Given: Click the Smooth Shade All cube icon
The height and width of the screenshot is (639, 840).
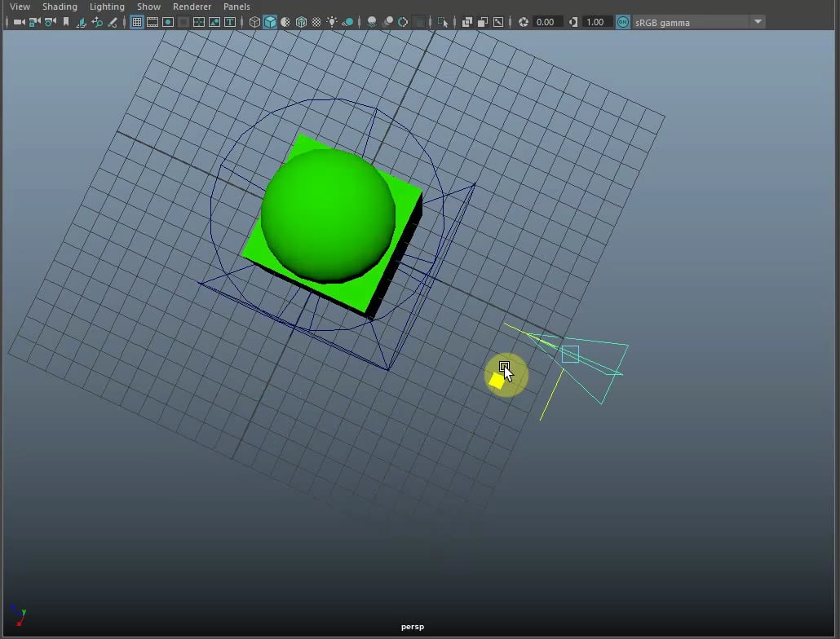Looking at the screenshot, I should tap(270, 22).
